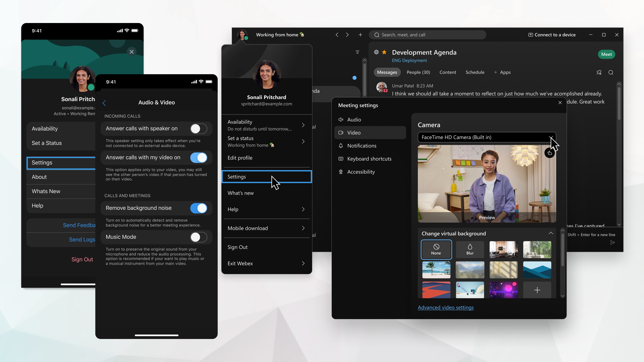The image size is (644, 362).
Task: Turn off Remove background noise switch
Action: click(199, 208)
